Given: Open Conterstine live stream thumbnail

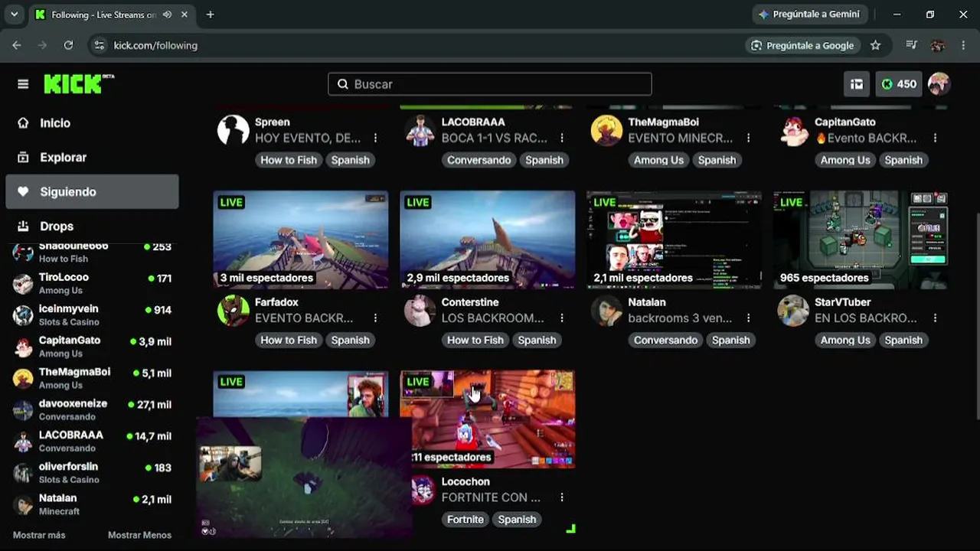Looking at the screenshot, I should 488,240.
